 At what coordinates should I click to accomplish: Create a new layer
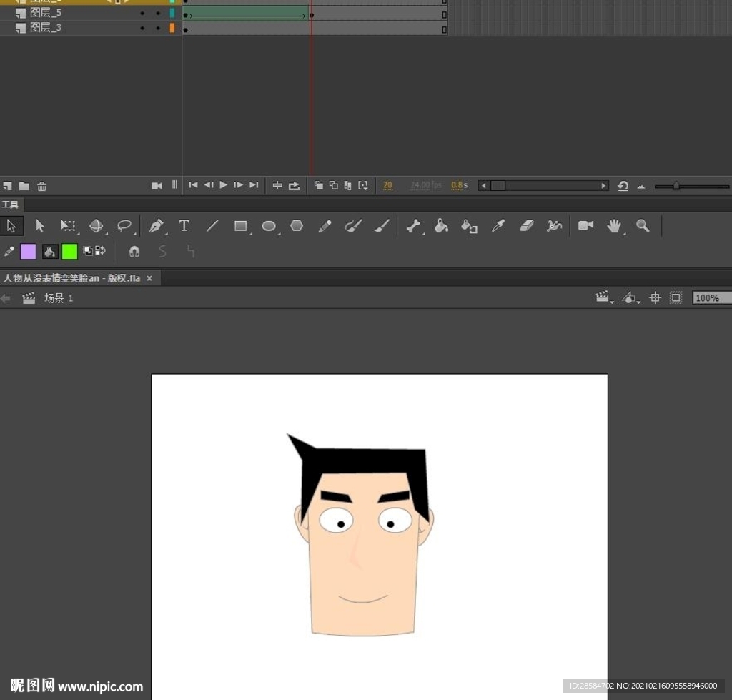coord(7,186)
